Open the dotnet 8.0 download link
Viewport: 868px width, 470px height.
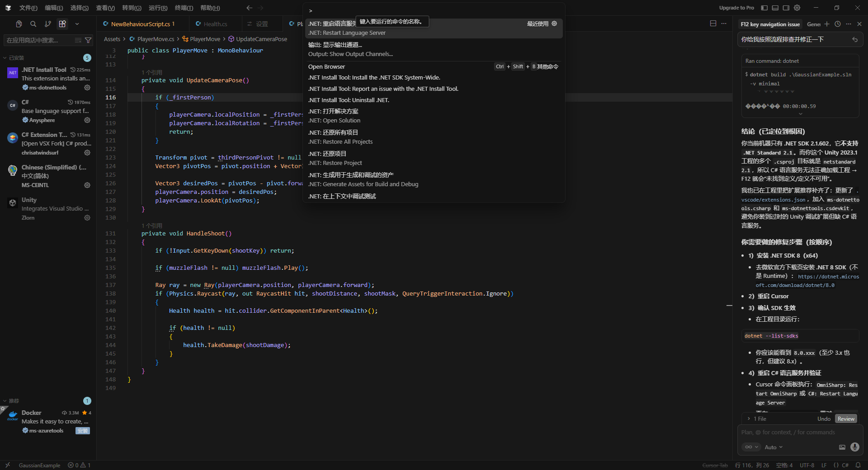tap(807, 281)
